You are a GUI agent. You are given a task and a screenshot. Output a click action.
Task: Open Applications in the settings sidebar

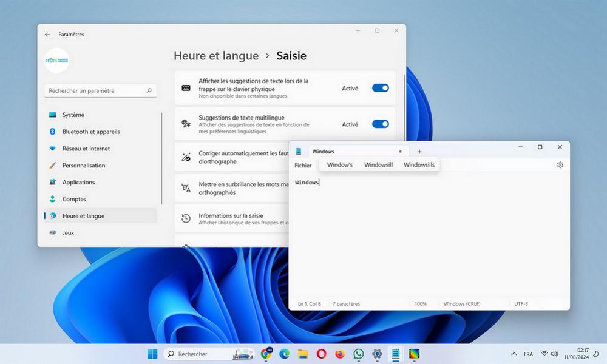(101, 182)
